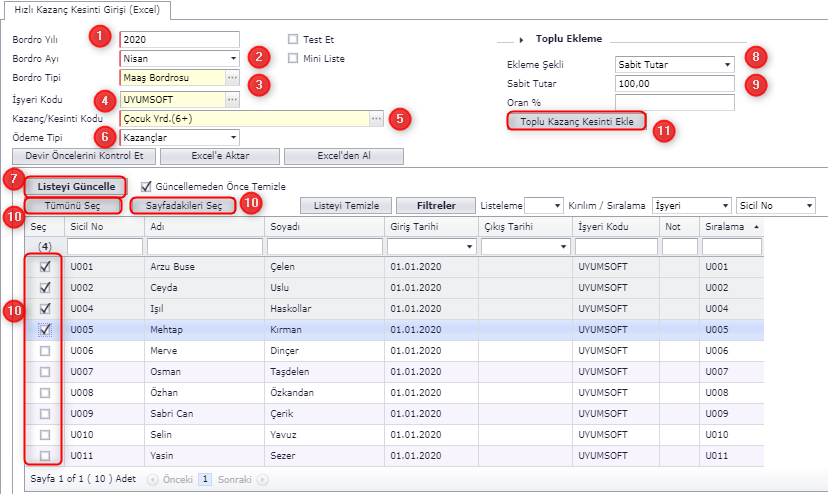Check the row checkbox for Merve Dinçer

point(44,351)
